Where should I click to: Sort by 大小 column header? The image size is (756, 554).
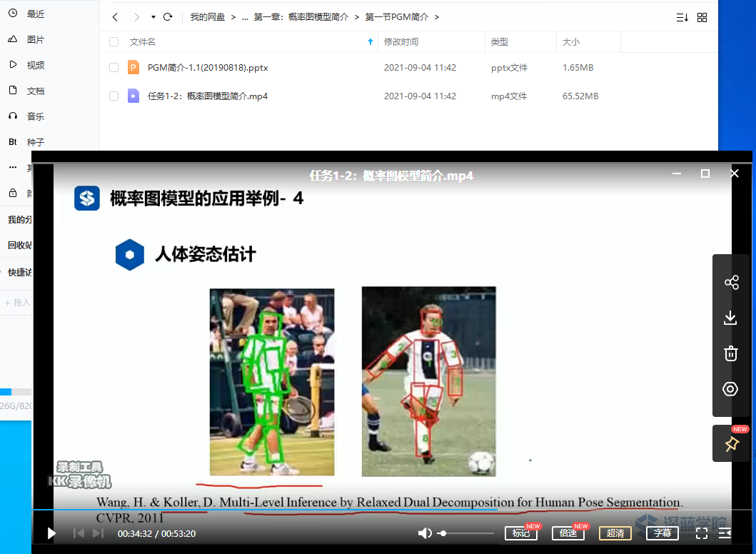tap(571, 42)
